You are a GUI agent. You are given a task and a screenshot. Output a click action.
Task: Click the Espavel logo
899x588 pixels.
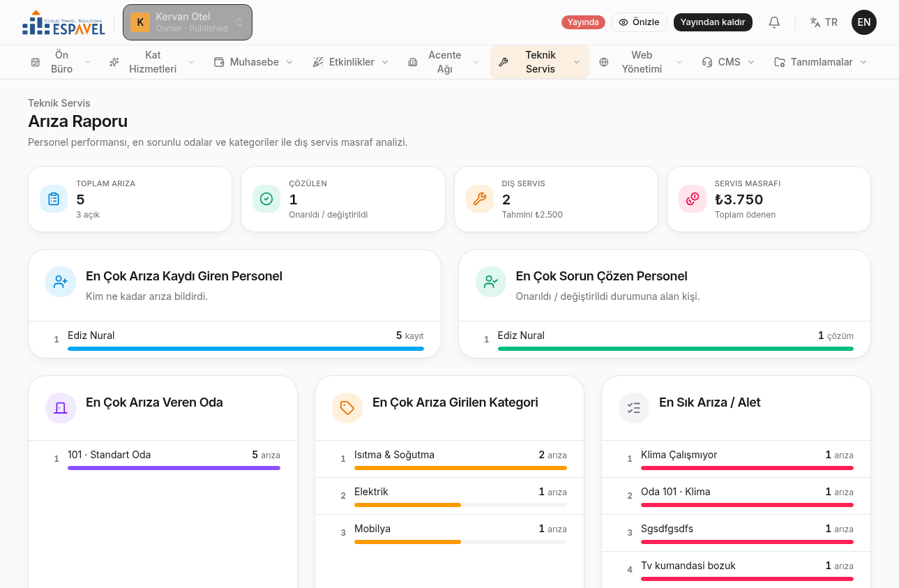coord(63,22)
